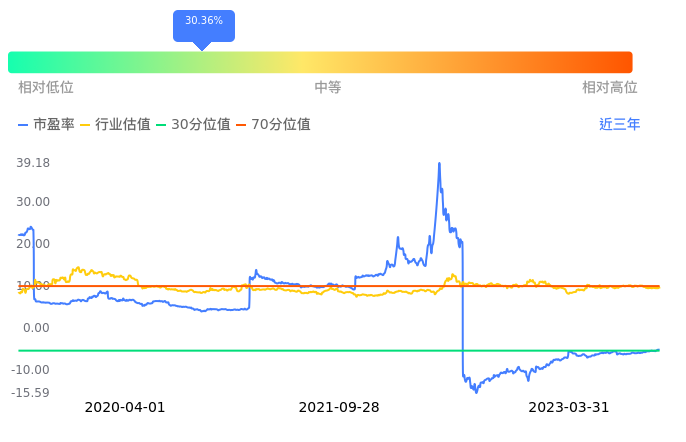Toggle the 30分位值 legend label
This screenshot has height=442, width=686.
click(200, 125)
